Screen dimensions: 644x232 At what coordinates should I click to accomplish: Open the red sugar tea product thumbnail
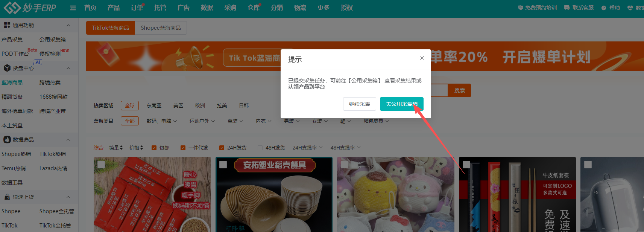coord(152,194)
